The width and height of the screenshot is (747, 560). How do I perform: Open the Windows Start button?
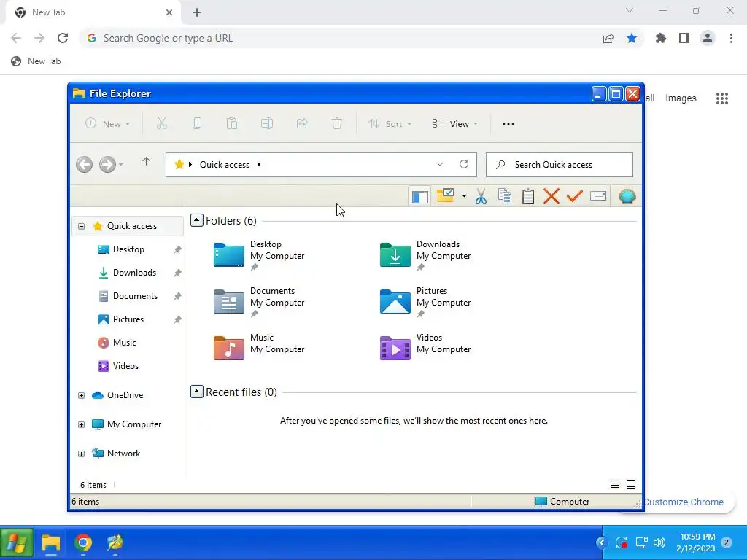pos(17,542)
